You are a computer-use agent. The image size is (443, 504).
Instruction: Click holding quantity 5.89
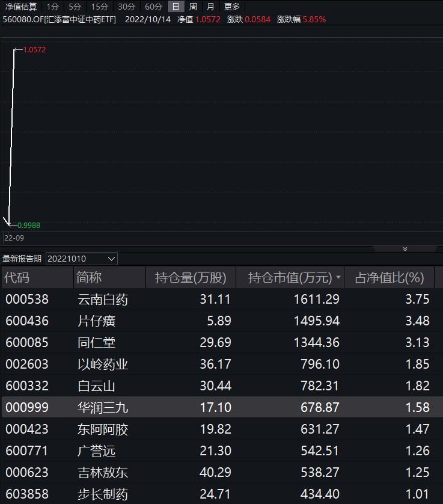pos(219,321)
